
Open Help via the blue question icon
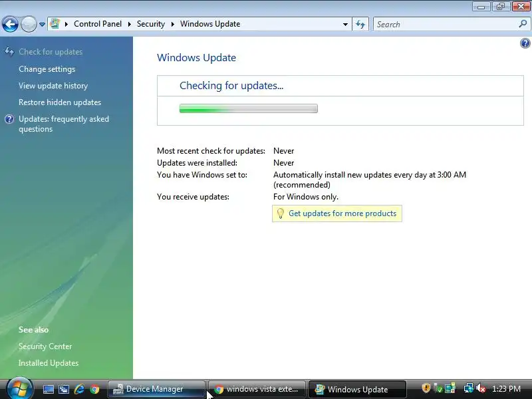[525, 43]
